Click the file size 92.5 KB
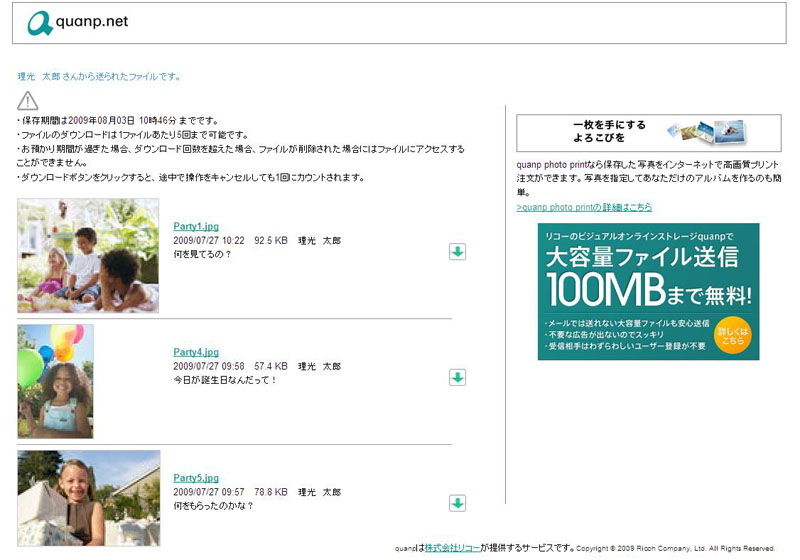Image resolution: width=800 pixels, height=560 pixels. click(x=271, y=240)
